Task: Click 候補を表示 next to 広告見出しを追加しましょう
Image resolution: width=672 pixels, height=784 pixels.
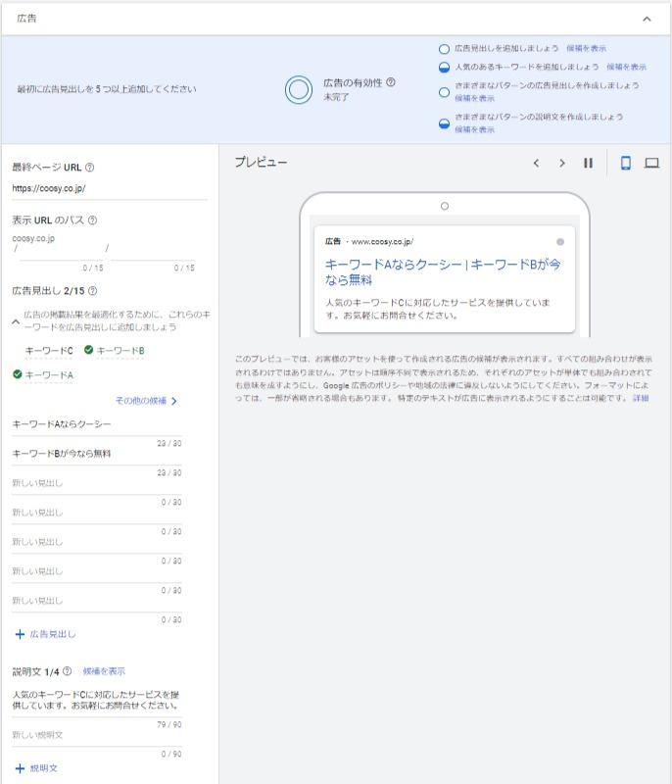Action: [x=586, y=48]
